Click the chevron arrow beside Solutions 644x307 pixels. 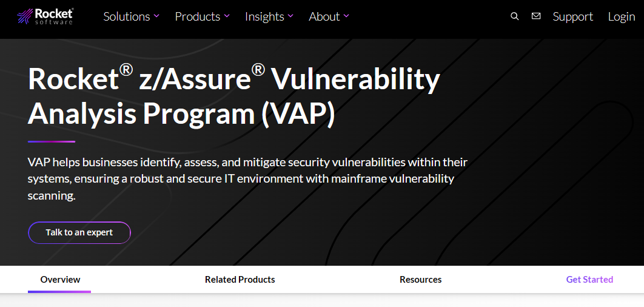coord(156,16)
